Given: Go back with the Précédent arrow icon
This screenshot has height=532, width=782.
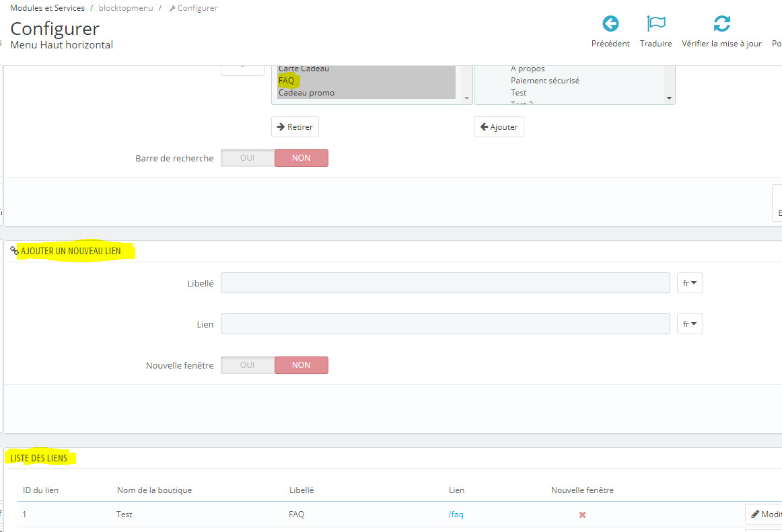Looking at the screenshot, I should click(x=610, y=24).
